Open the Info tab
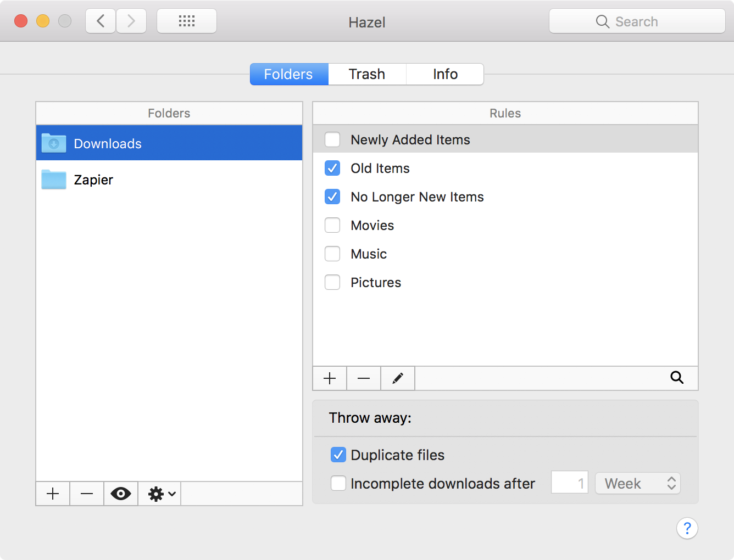The width and height of the screenshot is (734, 560). pos(445,74)
